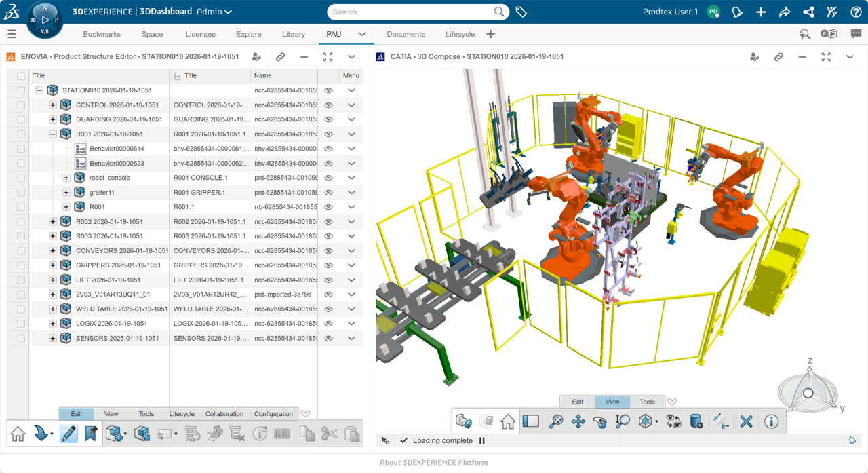This screenshot has height=473, width=868.
Task: Open the Help question mark icon
Action: (x=856, y=12)
